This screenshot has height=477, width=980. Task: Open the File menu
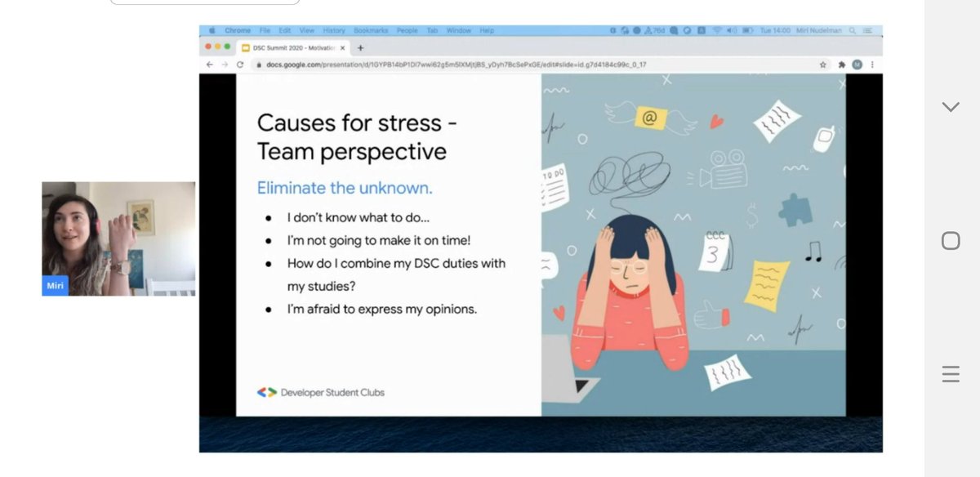coord(265,30)
